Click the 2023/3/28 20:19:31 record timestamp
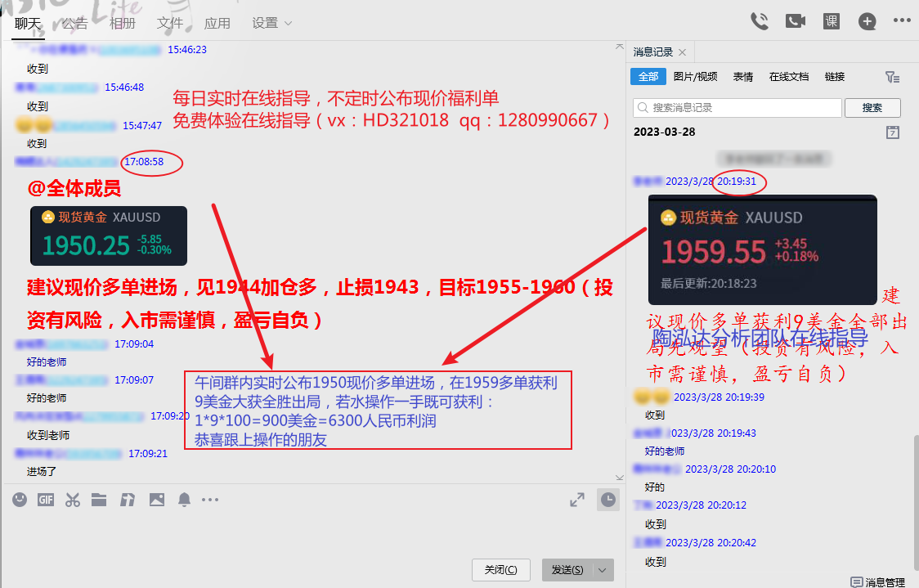 (x=711, y=182)
